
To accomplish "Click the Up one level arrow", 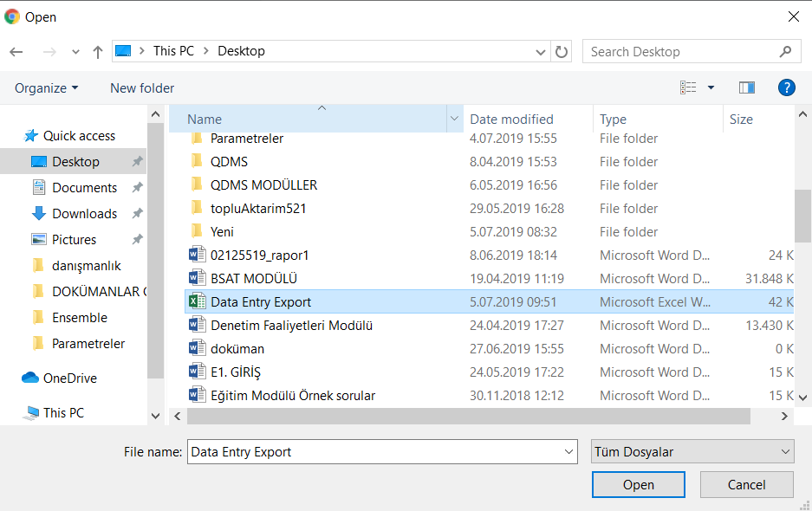I will 97,52.
